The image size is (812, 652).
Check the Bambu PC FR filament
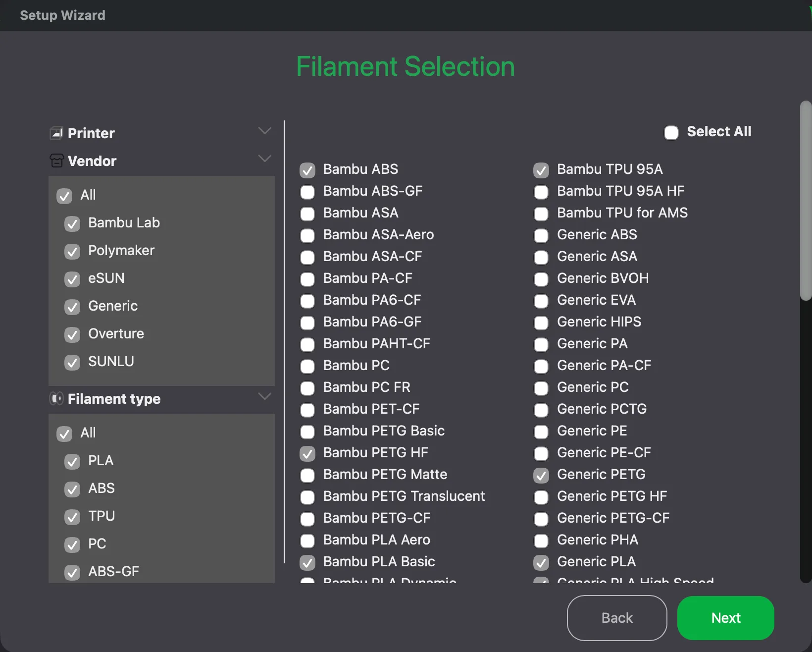pyautogui.click(x=307, y=388)
